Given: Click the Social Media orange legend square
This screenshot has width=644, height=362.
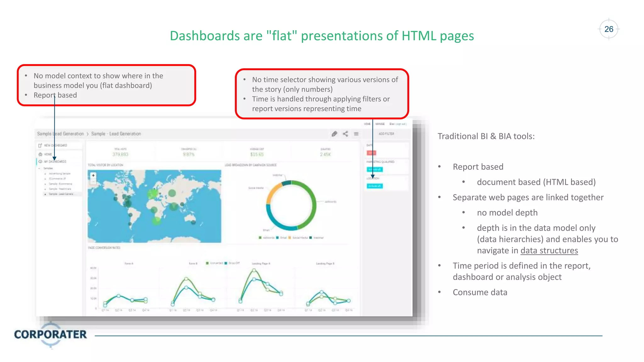Looking at the screenshot, I should [290, 238].
